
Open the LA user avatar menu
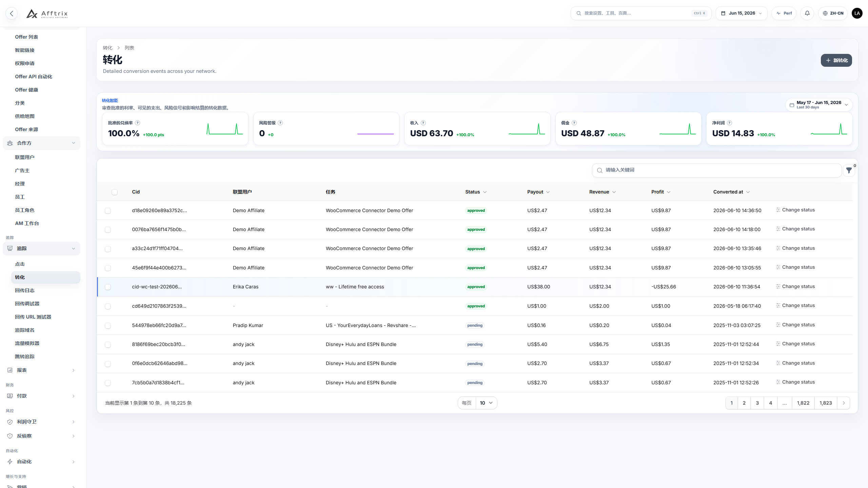857,13
